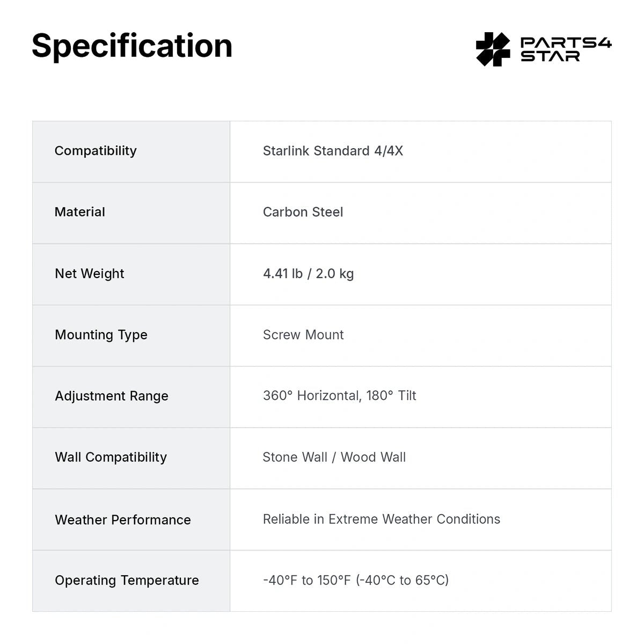Click the word STAR in the logo
Screen dimensions: 644x644
click(550, 56)
